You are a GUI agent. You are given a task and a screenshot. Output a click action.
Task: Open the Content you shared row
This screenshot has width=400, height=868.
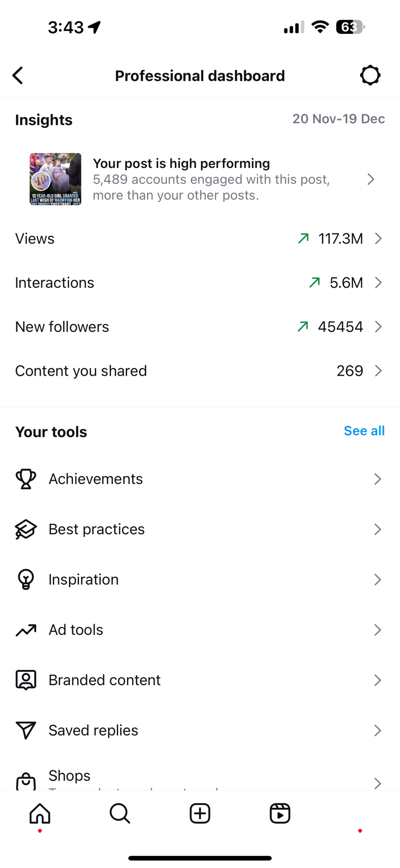point(200,371)
